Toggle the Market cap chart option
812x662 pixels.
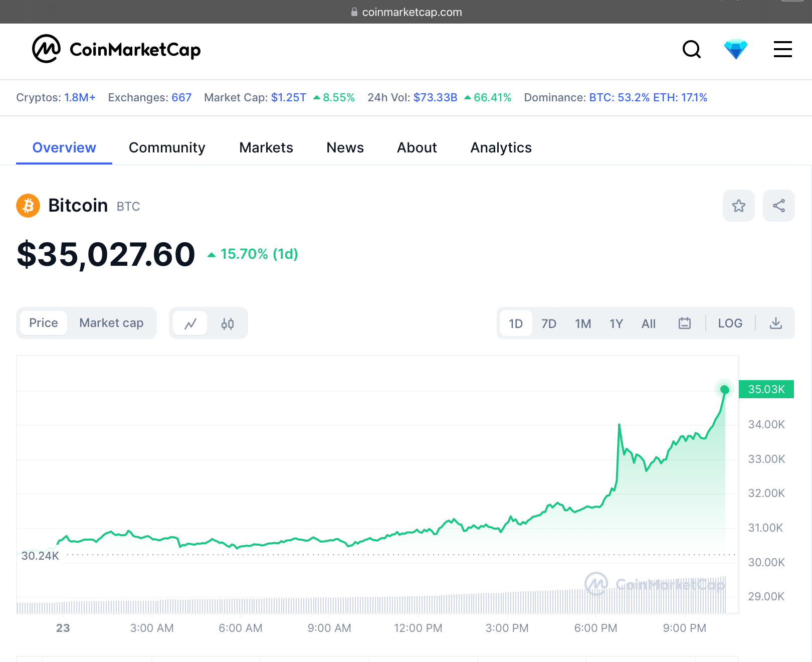(111, 323)
